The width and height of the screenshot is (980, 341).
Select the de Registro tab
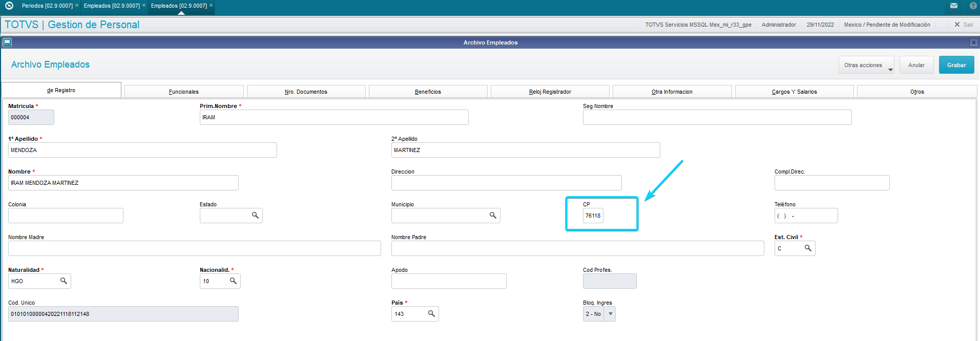click(x=61, y=90)
